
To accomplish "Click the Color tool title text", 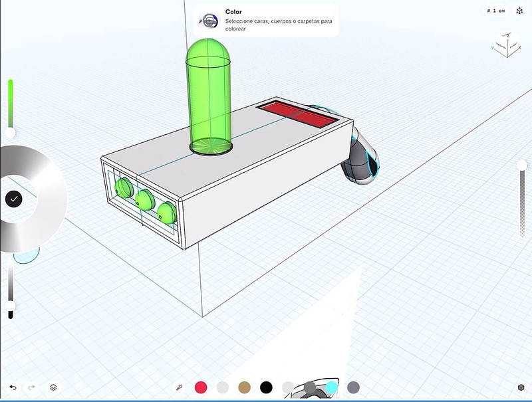I will (233, 12).
